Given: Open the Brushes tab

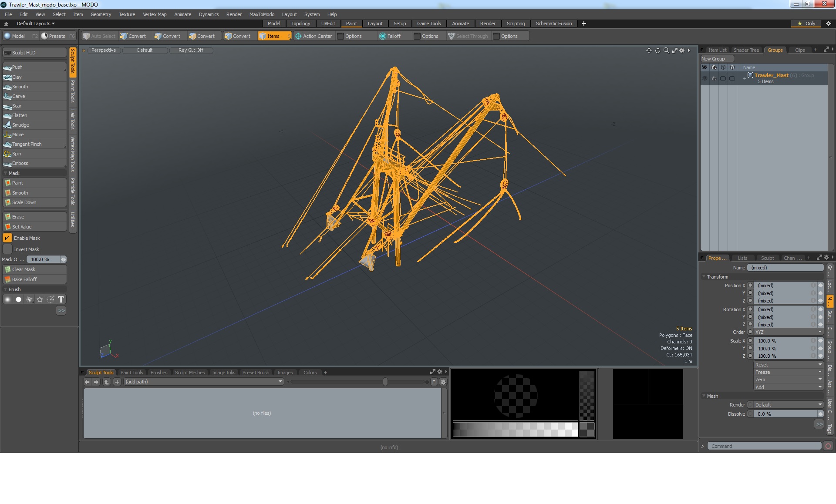Looking at the screenshot, I should 159,373.
